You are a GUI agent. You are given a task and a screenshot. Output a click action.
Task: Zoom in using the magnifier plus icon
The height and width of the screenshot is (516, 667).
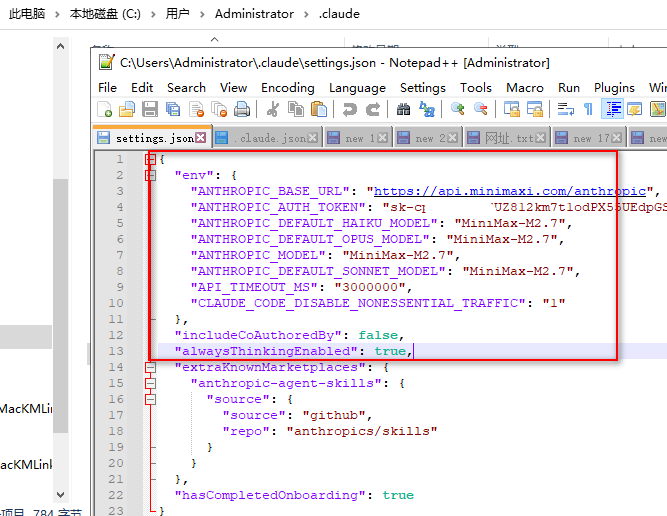[458, 109]
